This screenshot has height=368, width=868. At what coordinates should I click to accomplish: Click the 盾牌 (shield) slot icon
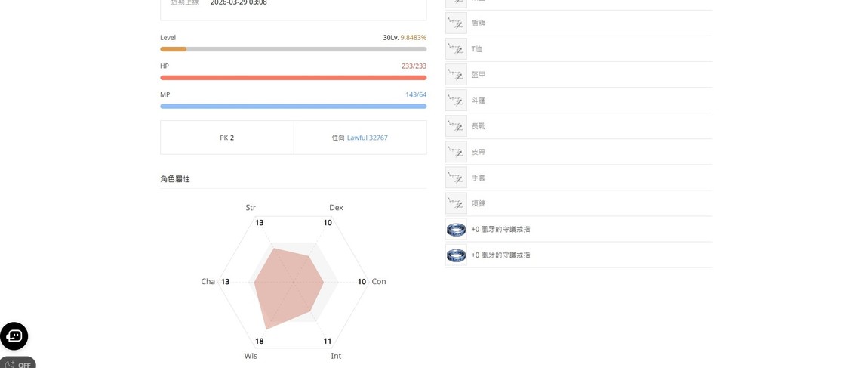point(456,23)
